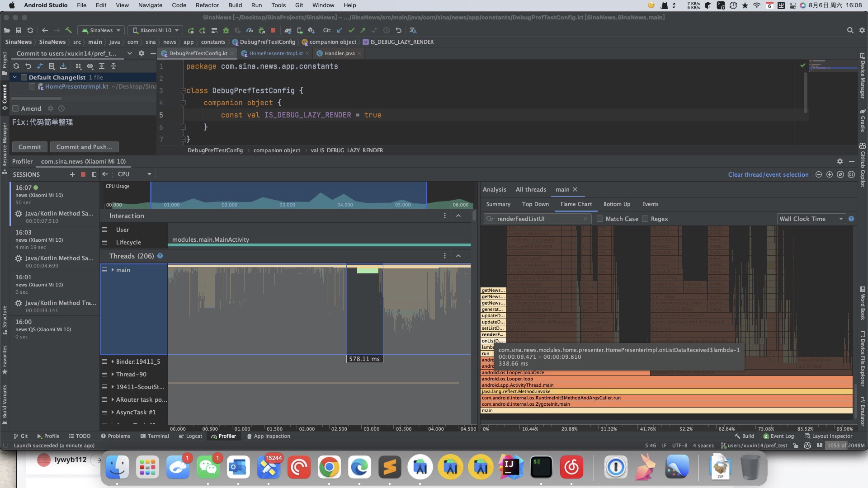868x488 pixels.
Task: Switch to the Bottom Up tab
Action: pos(616,204)
